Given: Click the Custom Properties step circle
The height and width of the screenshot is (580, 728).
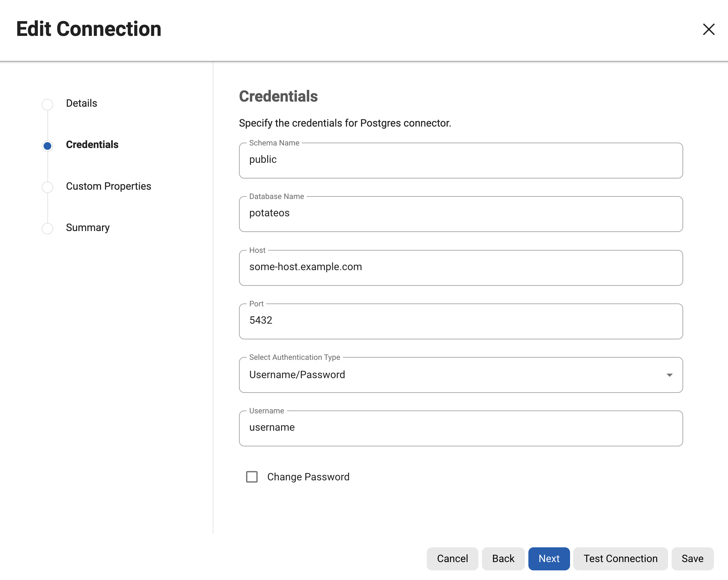Looking at the screenshot, I should tap(47, 187).
